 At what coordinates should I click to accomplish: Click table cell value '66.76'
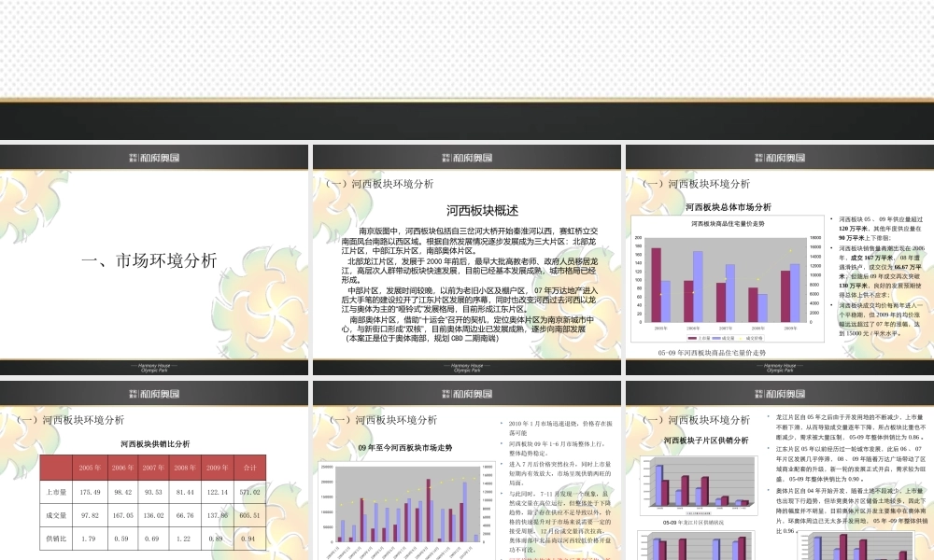tap(185, 515)
